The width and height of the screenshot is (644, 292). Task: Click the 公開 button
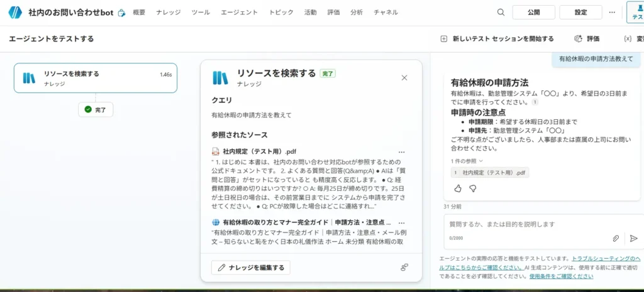pyautogui.click(x=533, y=12)
